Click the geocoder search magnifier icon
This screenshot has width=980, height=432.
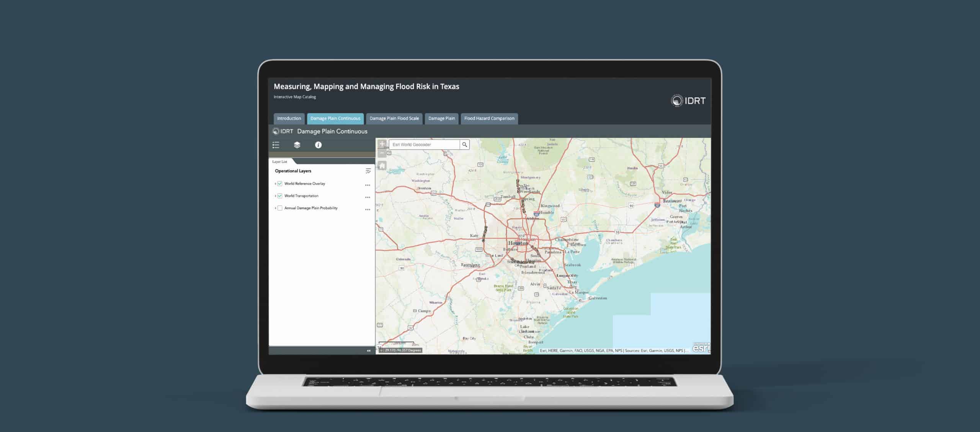point(464,145)
